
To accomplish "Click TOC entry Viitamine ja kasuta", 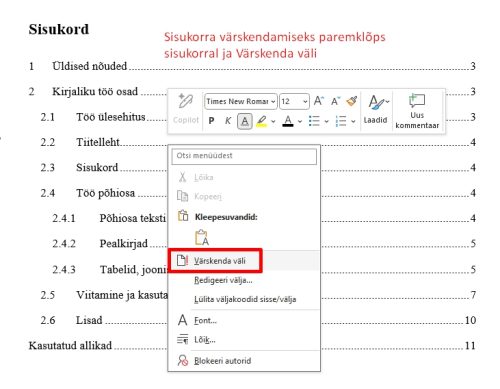I will (x=122, y=295).
